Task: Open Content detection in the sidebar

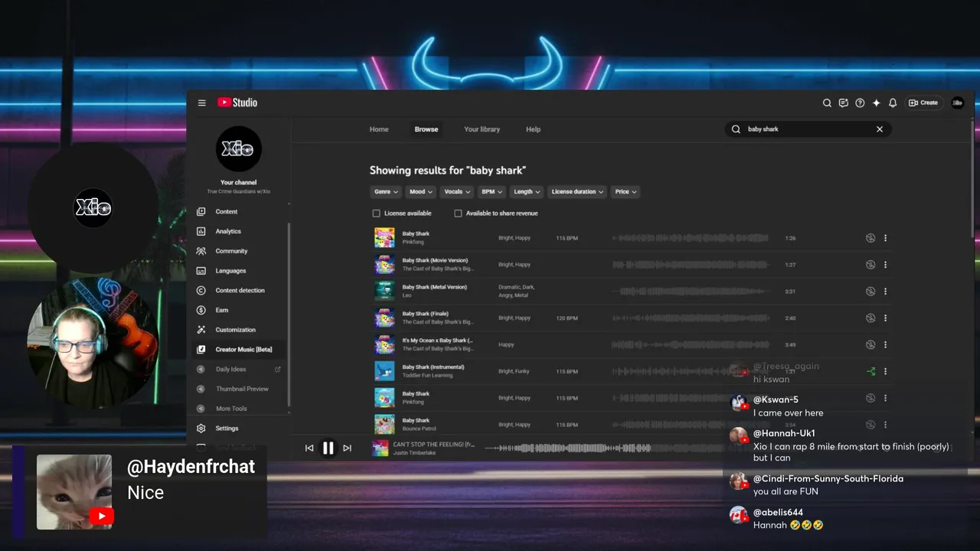Action: 239,290
